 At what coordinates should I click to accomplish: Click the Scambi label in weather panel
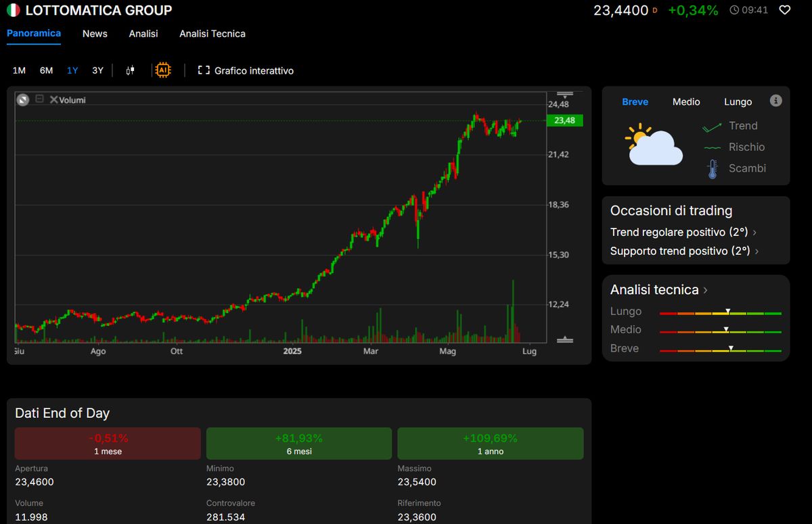coord(747,168)
